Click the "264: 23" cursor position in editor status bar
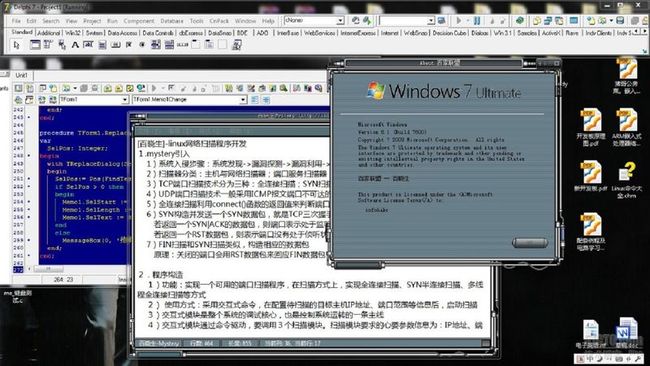 pyautogui.click(x=63, y=280)
